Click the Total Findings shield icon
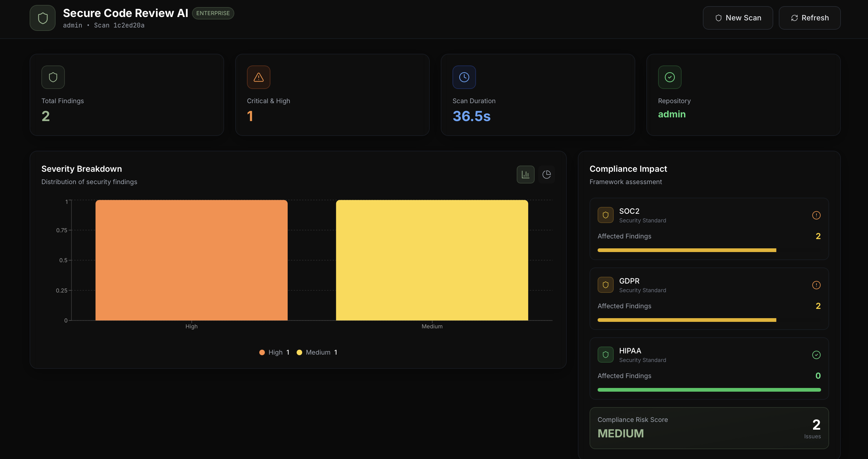The width and height of the screenshot is (868, 459). pyautogui.click(x=53, y=77)
